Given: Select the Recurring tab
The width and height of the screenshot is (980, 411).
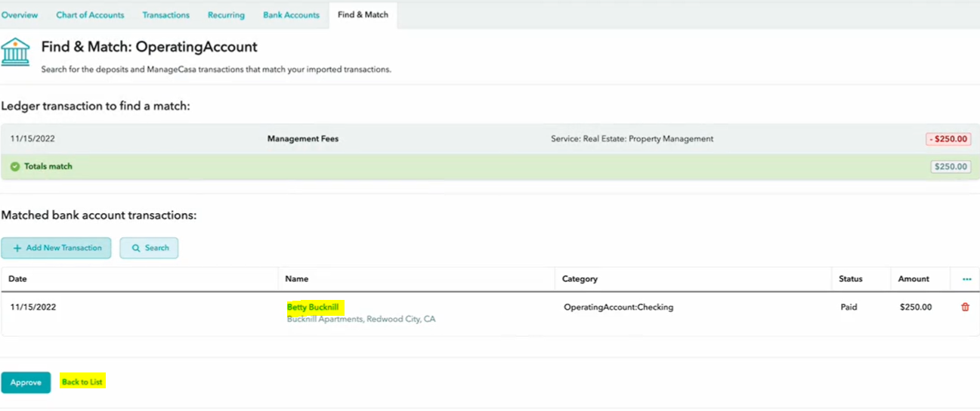Looking at the screenshot, I should (226, 15).
